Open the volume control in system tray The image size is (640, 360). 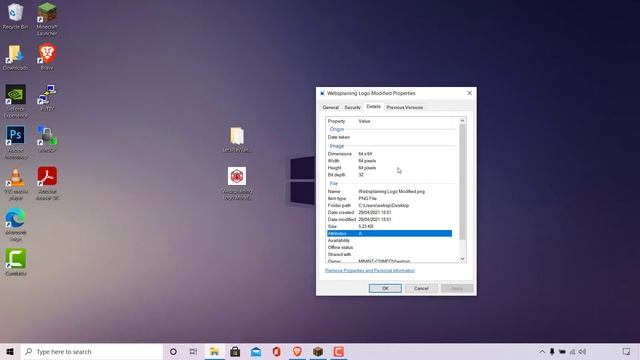[582, 351]
